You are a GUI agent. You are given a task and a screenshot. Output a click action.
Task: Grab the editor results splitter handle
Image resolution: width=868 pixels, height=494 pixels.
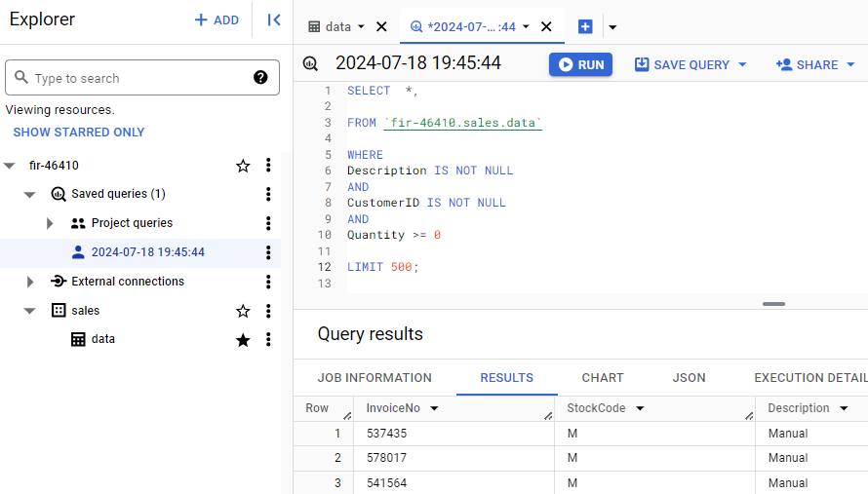773,304
